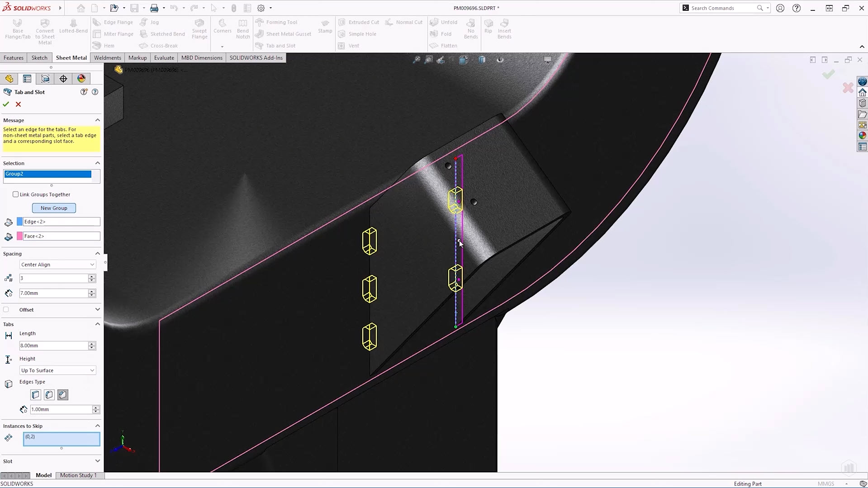Open the Up To Surface height dropdown
868x488 pixels.
[57, 370]
